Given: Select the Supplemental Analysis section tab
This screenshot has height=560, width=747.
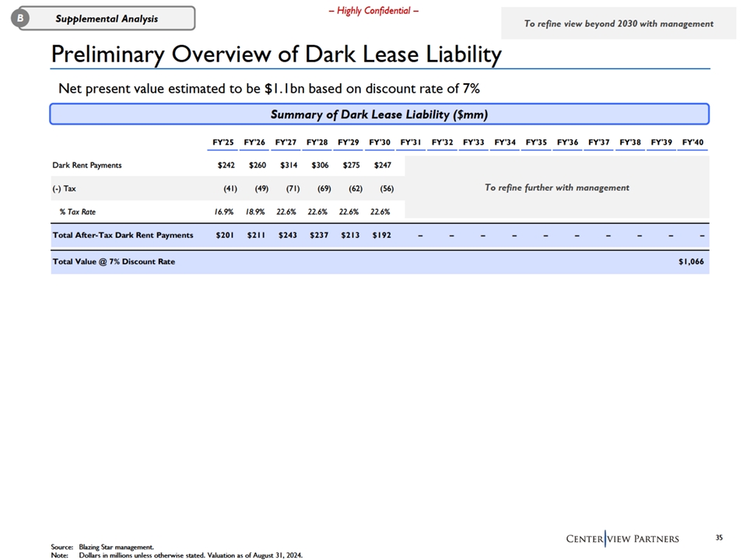Looking at the screenshot, I should coord(106,19).
